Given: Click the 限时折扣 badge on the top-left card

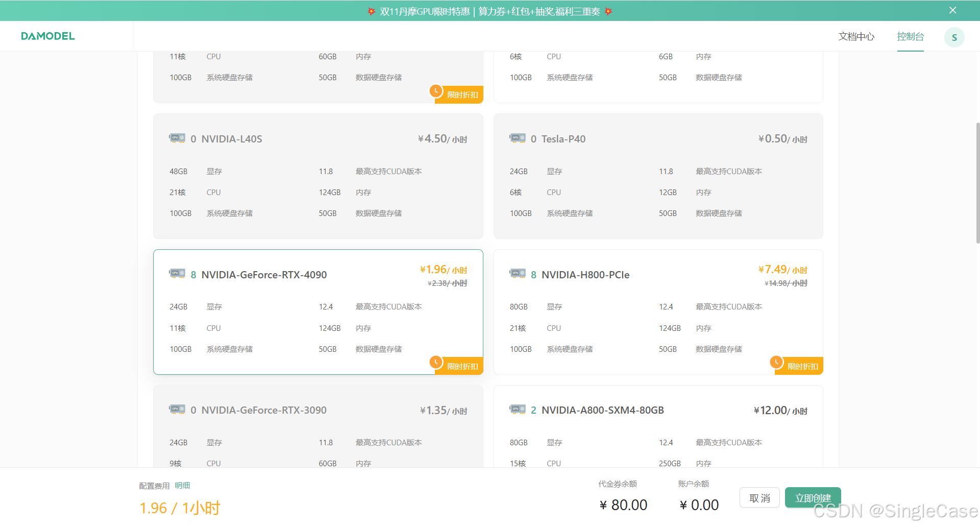Looking at the screenshot, I should coord(456,93).
